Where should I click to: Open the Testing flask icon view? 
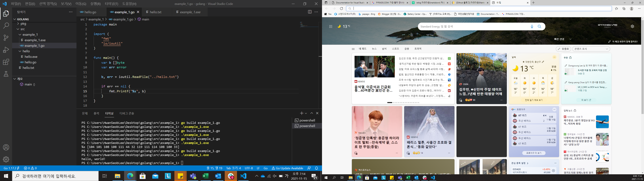(x=6, y=74)
